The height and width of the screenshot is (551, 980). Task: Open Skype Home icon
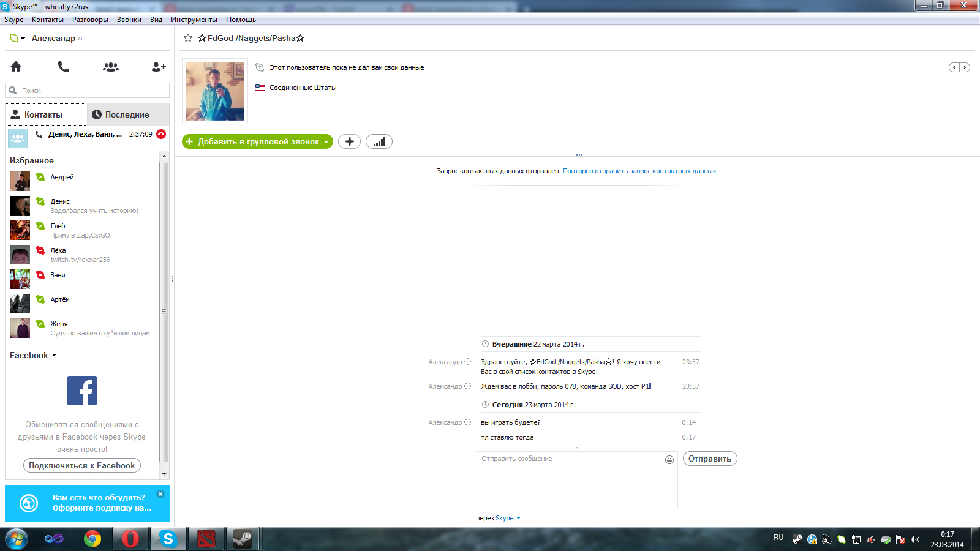pyautogui.click(x=16, y=67)
